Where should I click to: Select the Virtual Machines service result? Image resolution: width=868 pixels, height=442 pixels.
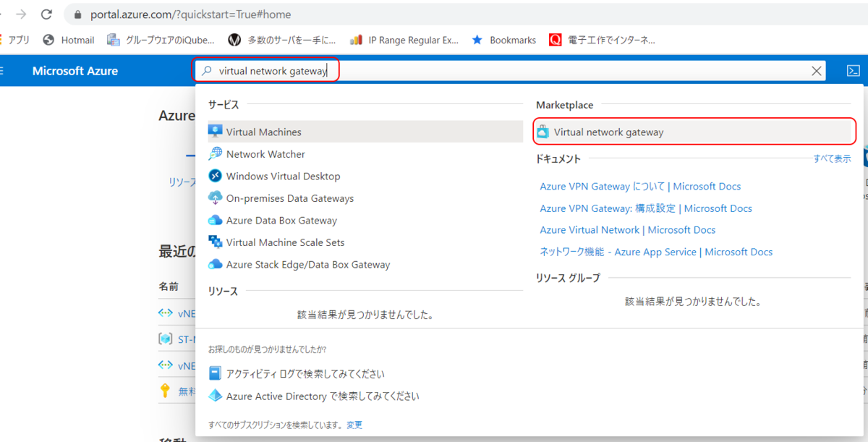[365, 132]
